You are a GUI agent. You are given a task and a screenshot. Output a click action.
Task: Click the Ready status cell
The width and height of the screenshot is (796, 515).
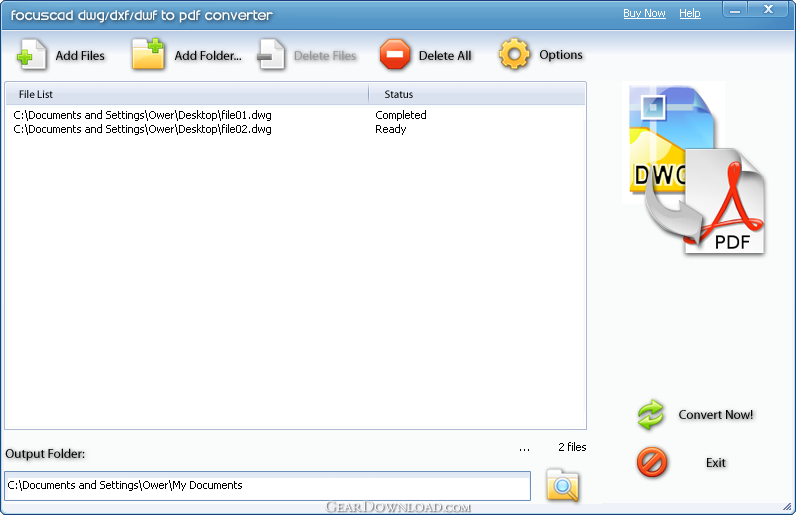click(391, 130)
